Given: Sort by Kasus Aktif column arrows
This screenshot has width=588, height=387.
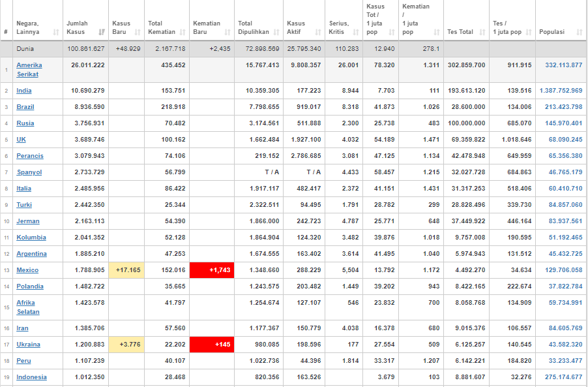Looking at the screenshot, I should 318,32.
